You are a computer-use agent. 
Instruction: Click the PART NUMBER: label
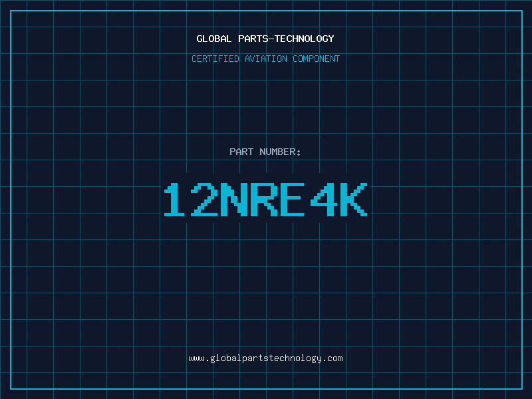265,152
